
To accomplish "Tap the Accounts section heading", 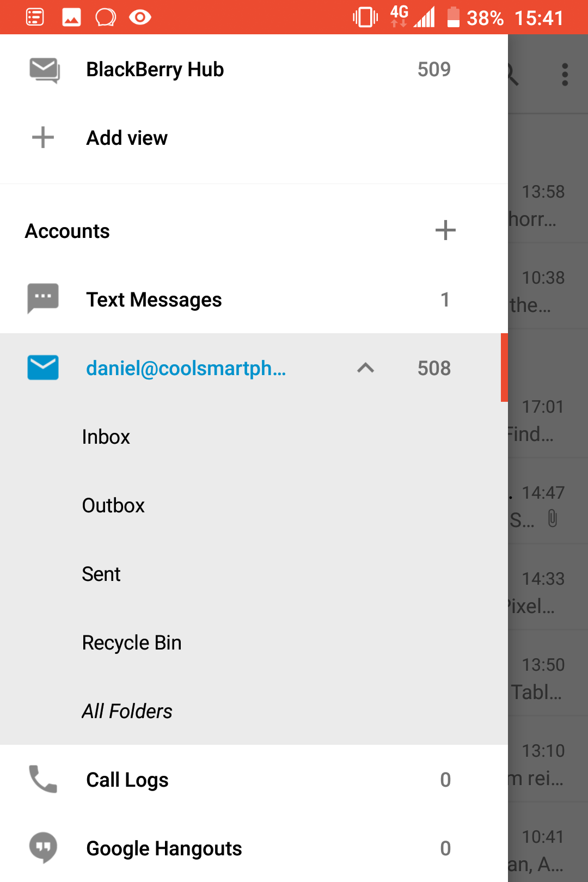I will (68, 231).
